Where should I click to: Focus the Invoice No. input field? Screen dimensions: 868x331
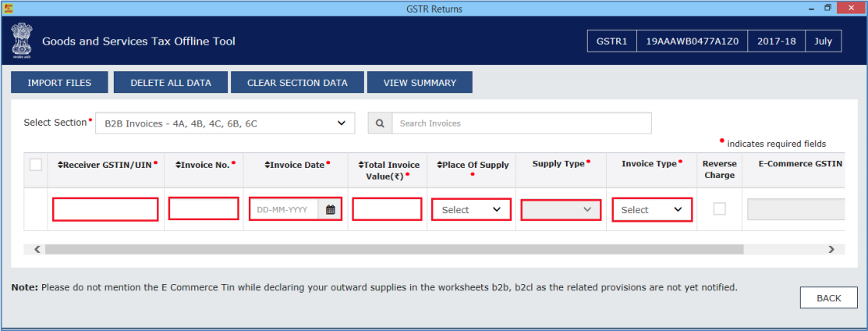pyautogui.click(x=204, y=208)
